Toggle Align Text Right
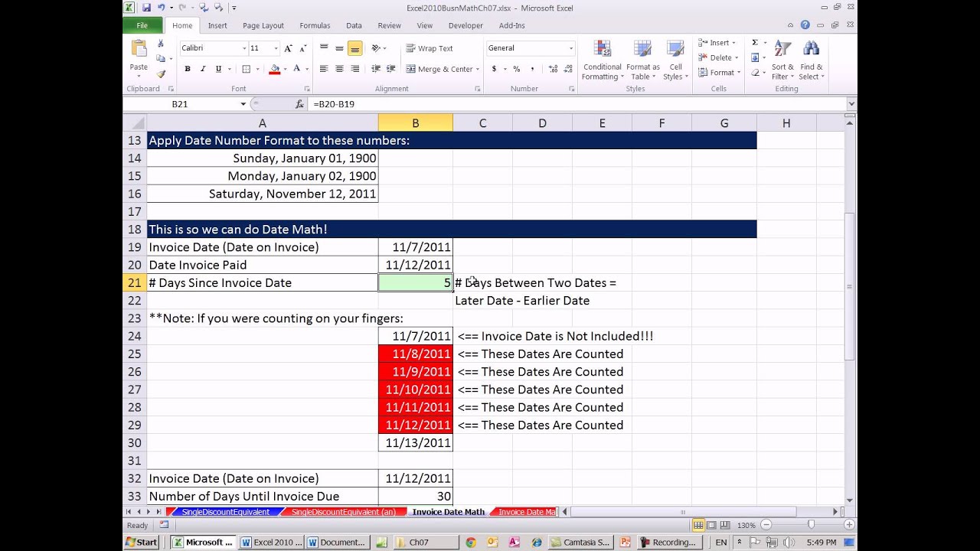 tap(354, 69)
